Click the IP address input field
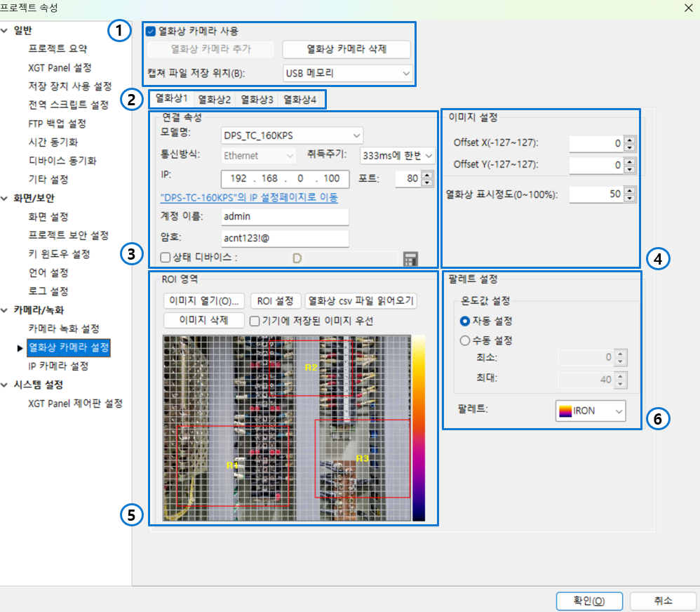Image resolution: width=700 pixels, height=612 pixels. 285,179
